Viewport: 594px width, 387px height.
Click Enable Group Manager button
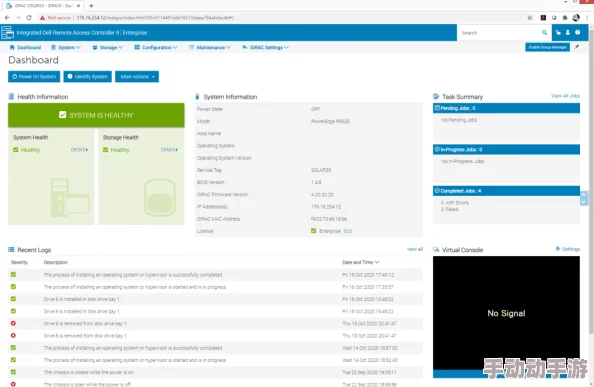(547, 47)
